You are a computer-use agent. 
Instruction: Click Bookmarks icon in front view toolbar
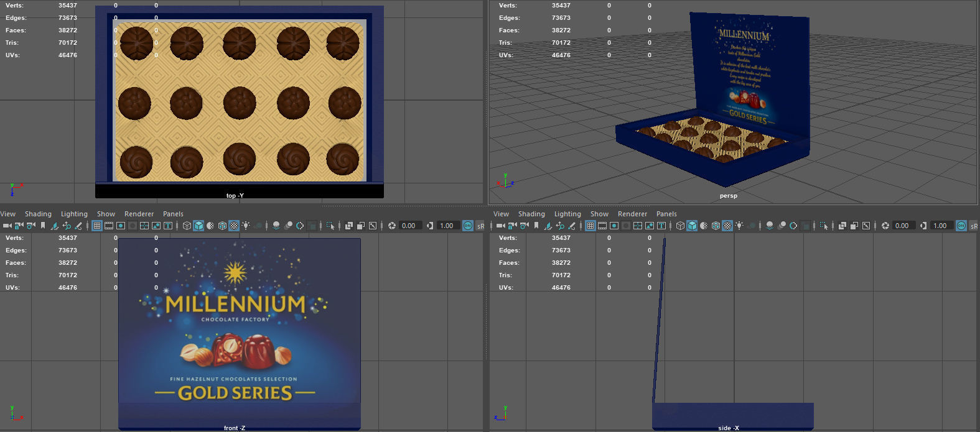click(x=42, y=226)
